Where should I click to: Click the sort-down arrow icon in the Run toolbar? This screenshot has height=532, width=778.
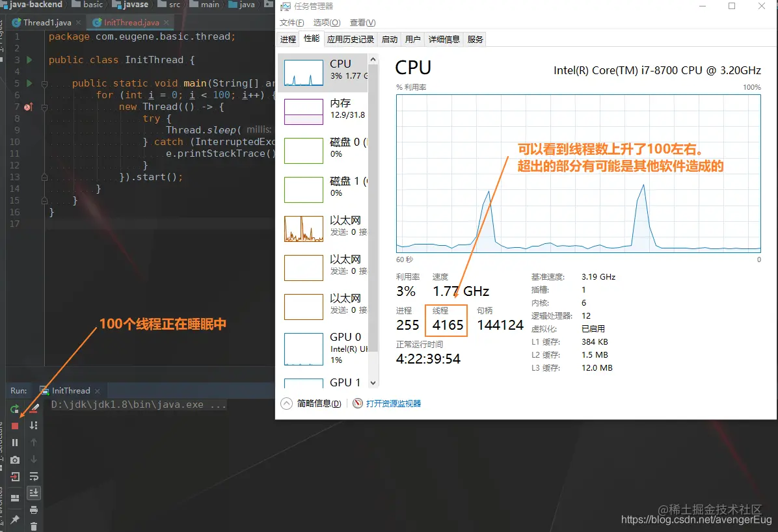(x=34, y=426)
